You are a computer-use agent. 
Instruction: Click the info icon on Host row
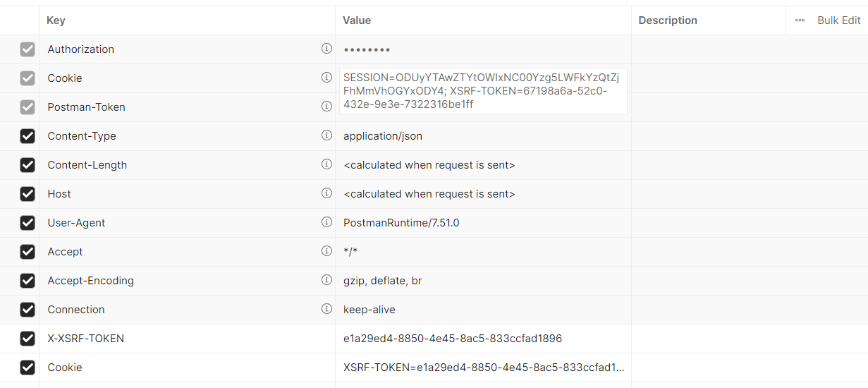pyautogui.click(x=326, y=193)
